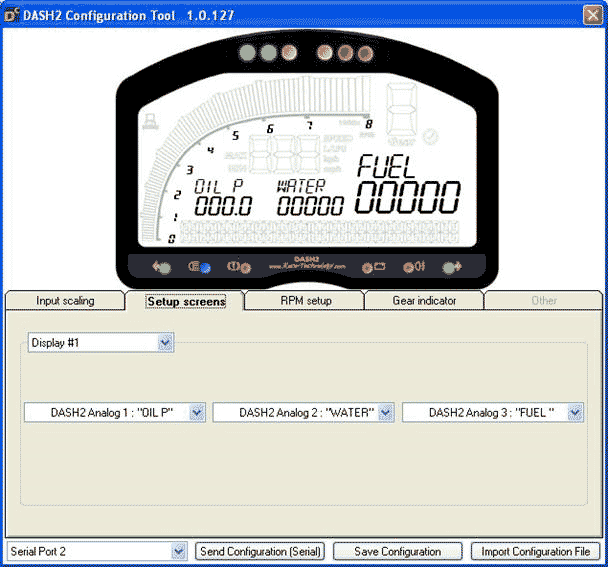Viewport: 608px width, 567px height.
Task: Expand the DASH2 Analog 3 "FUEL" dropdown
Action: [575, 412]
